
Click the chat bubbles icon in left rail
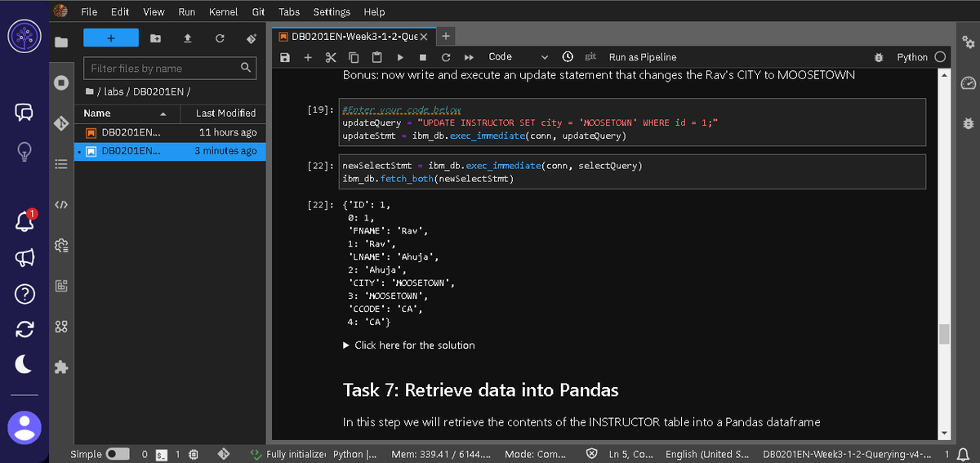click(x=24, y=113)
